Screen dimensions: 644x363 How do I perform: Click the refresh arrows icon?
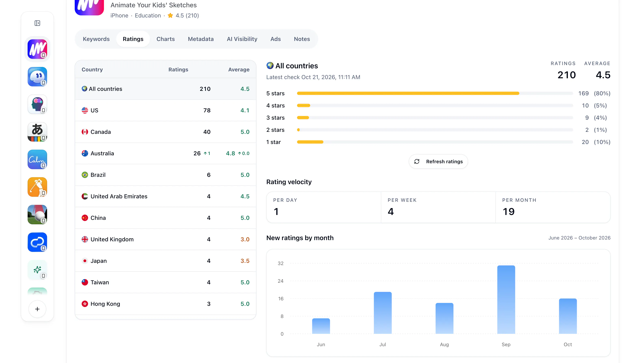coord(417,162)
